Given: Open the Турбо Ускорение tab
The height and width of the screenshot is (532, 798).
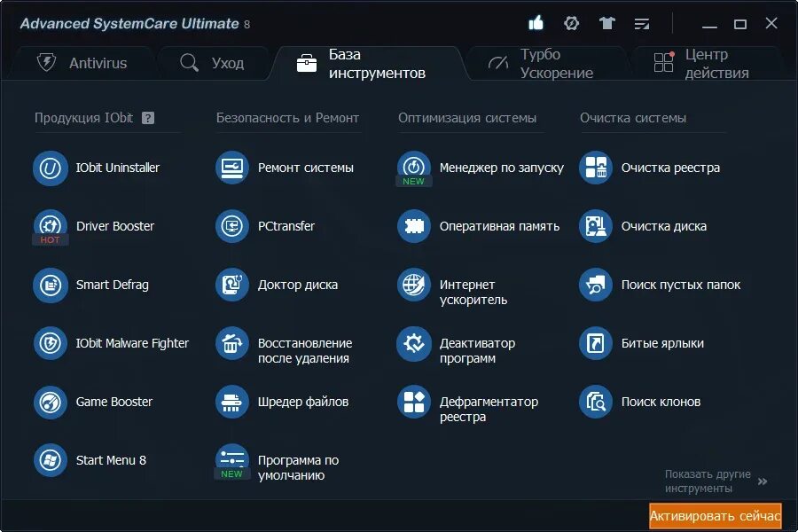Looking at the screenshot, I should [x=547, y=63].
